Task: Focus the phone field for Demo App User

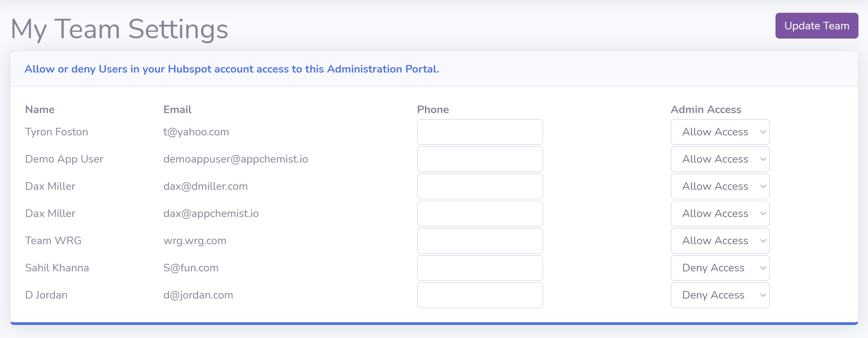Action: (x=480, y=159)
